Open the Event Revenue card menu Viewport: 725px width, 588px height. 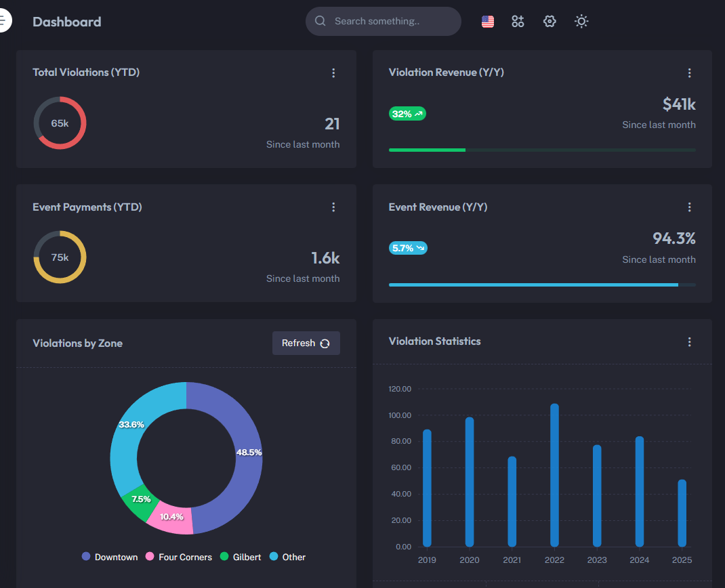tap(690, 207)
